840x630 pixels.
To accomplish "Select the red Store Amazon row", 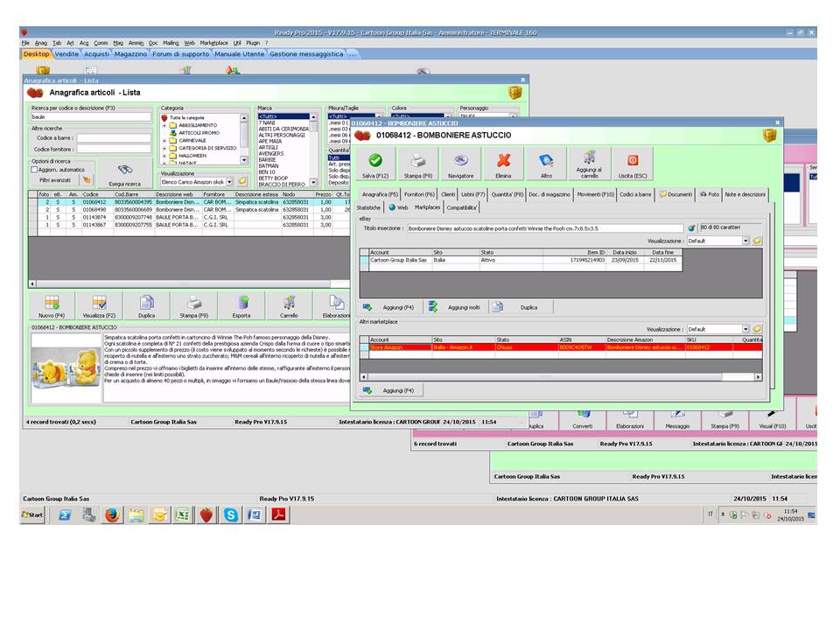I will tap(561, 347).
